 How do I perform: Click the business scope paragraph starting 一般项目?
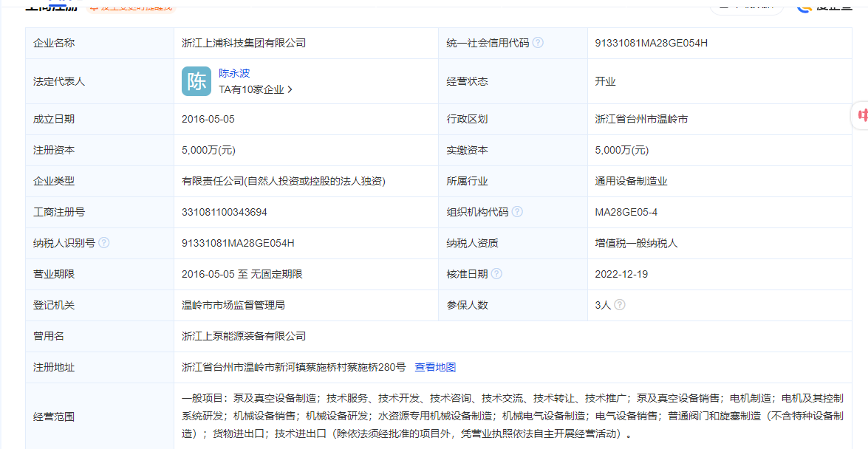pos(513,416)
